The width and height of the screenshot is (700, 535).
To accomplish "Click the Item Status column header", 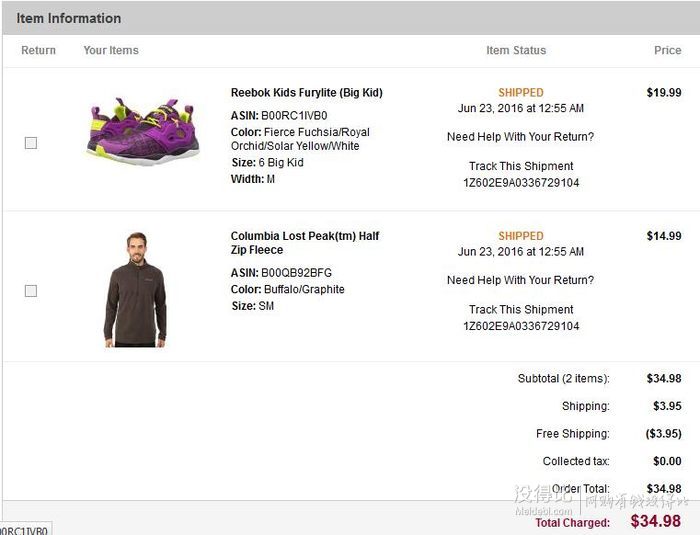I will (x=516, y=50).
